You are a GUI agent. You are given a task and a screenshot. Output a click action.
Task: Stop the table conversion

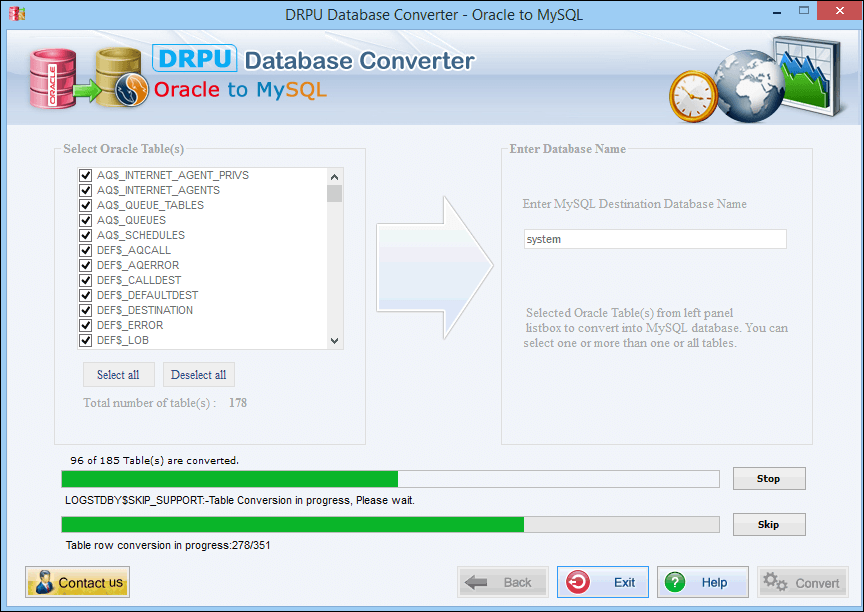pyautogui.click(x=769, y=478)
